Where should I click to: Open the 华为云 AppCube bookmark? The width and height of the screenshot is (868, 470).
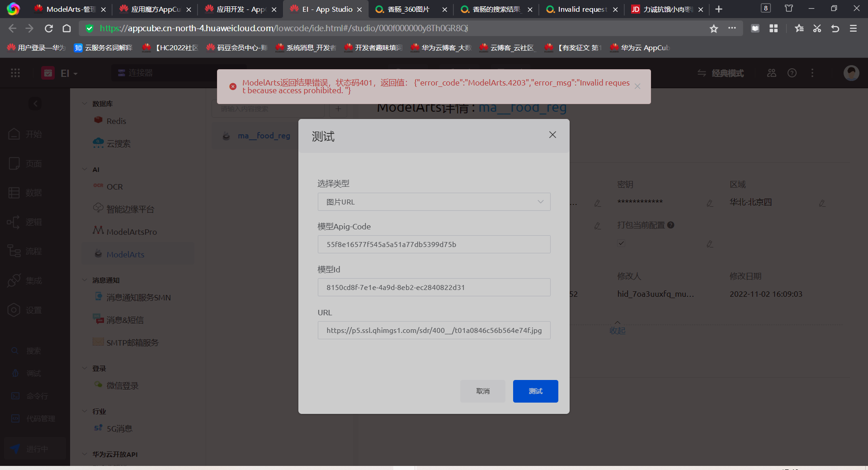click(x=640, y=47)
